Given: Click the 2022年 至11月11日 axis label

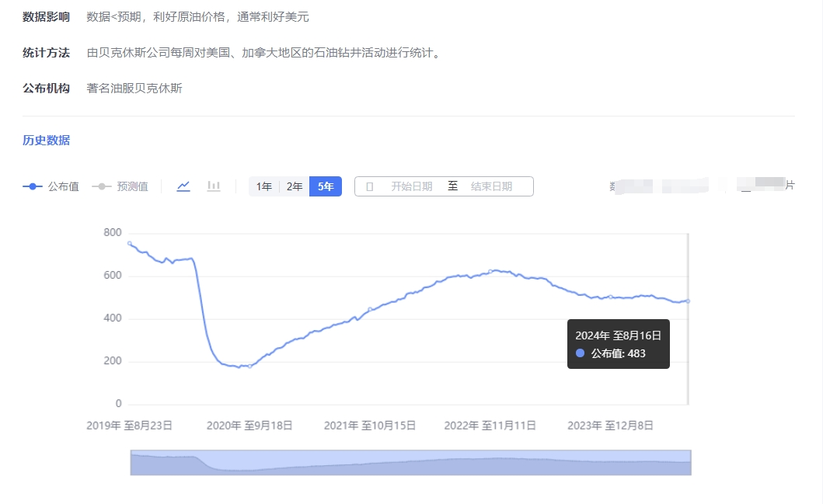Looking at the screenshot, I should point(490,426).
